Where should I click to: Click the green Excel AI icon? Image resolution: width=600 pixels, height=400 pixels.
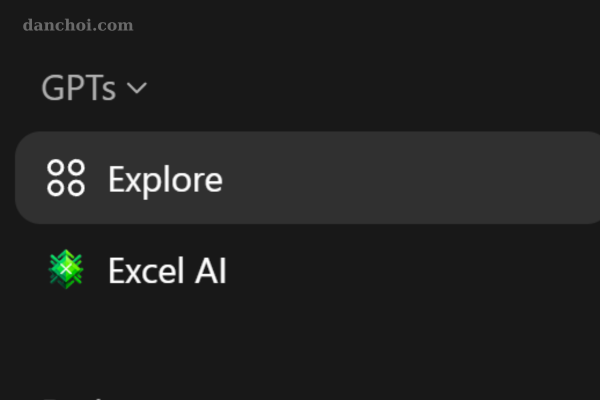point(66,270)
